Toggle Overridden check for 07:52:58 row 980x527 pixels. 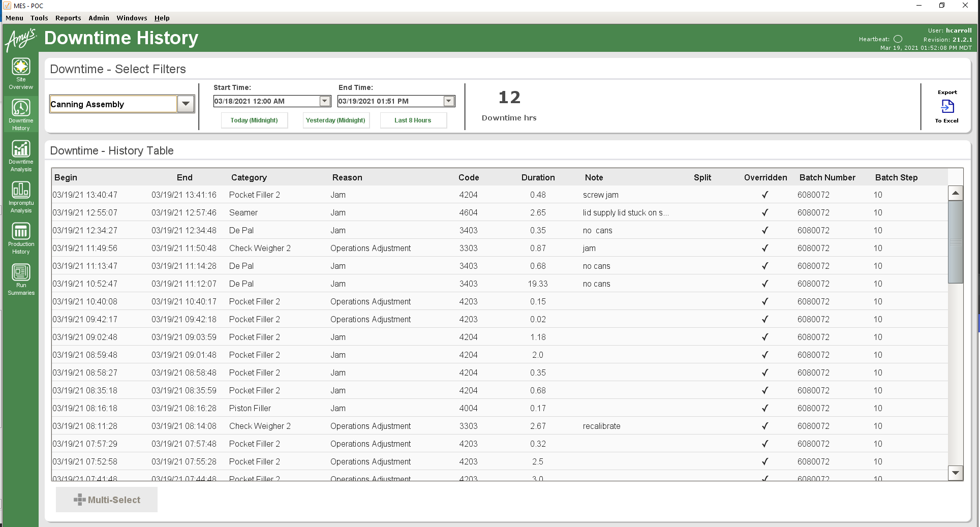coord(765,461)
